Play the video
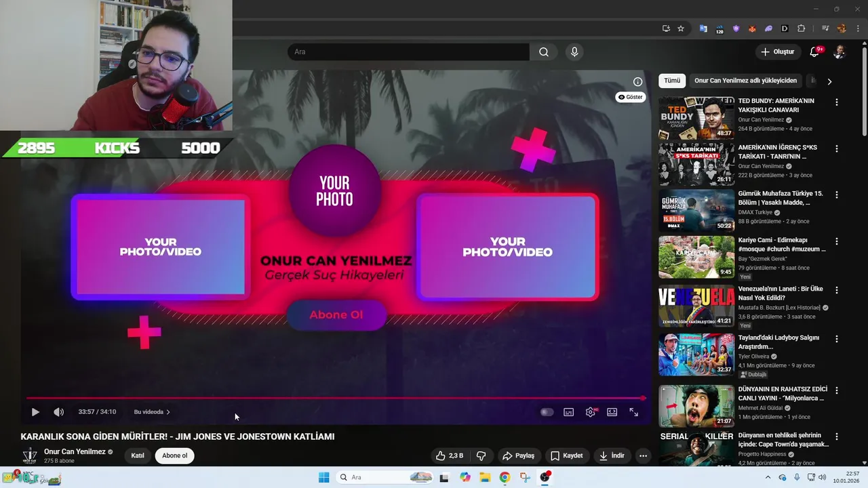The width and height of the screenshot is (868, 488). coord(35,412)
